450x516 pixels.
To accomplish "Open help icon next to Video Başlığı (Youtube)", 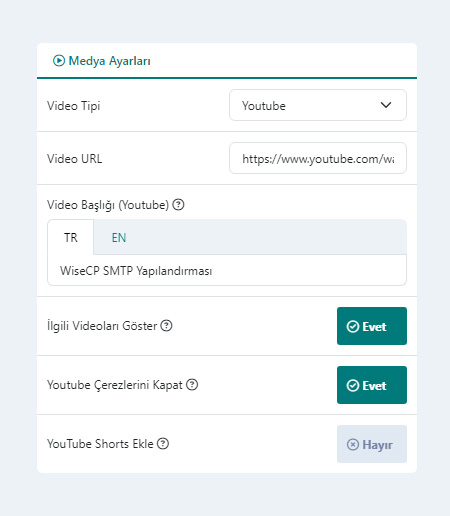I will [x=178, y=204].
